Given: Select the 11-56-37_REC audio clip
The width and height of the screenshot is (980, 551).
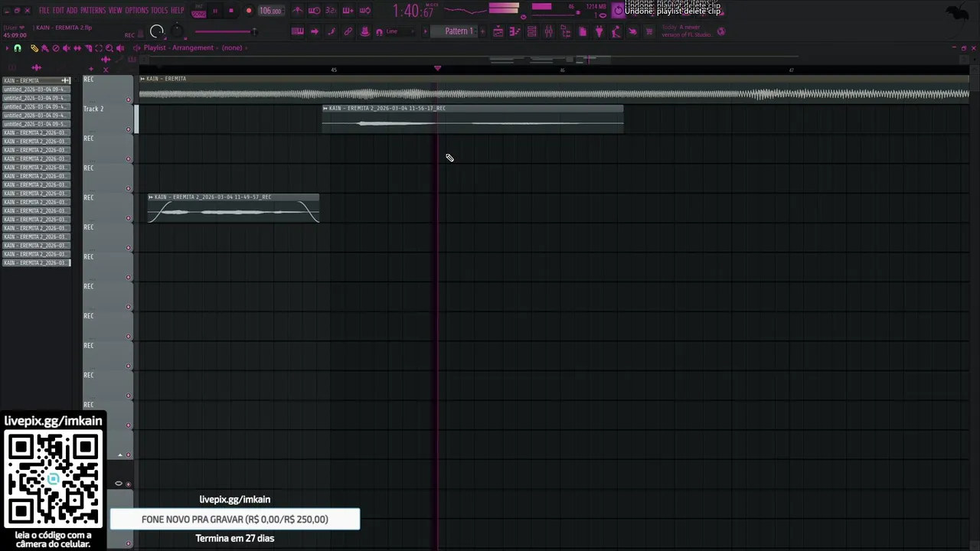Looking at the screenshot, I should [472, 119].
